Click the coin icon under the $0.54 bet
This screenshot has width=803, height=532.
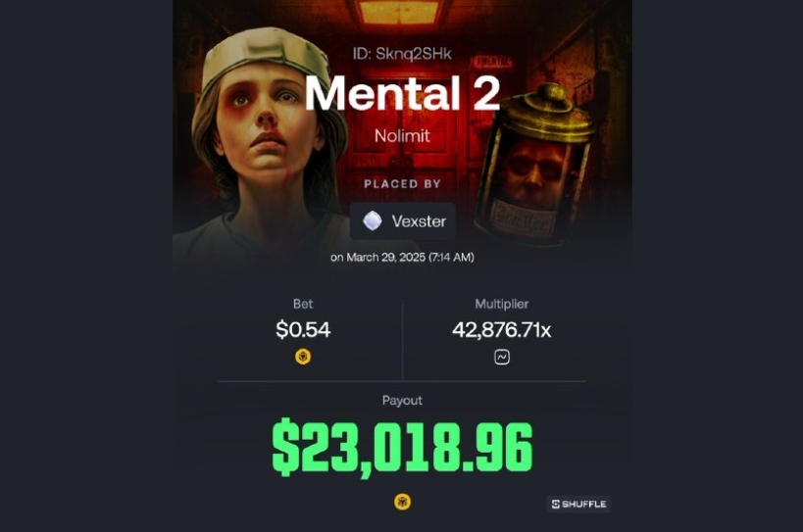(303, 357)
